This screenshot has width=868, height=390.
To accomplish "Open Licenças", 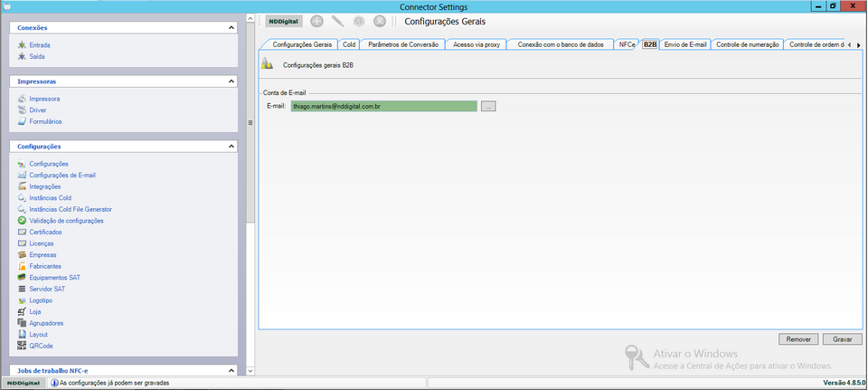I will [x=42, y=243].
